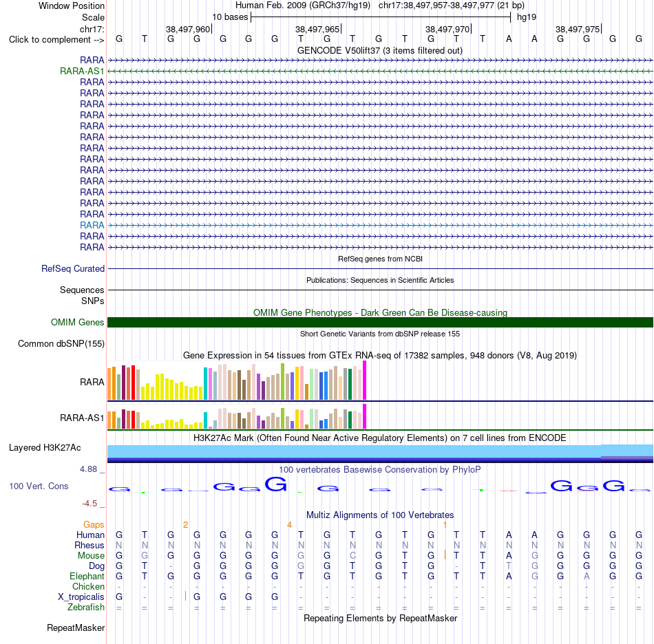The height and width of the screenshot is (644, 654).
Task: Click the 38,497,960 coordinate marker
Action: (188, 29)
